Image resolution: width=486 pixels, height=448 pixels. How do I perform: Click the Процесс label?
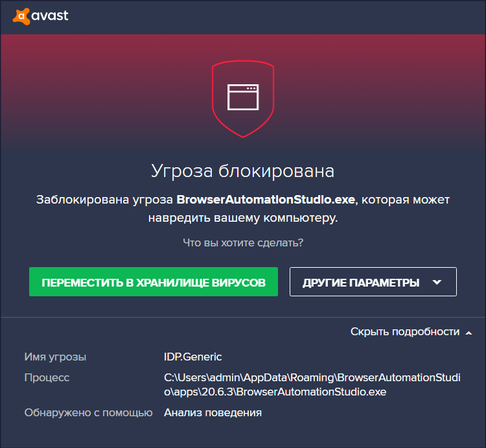click(47, 377)
